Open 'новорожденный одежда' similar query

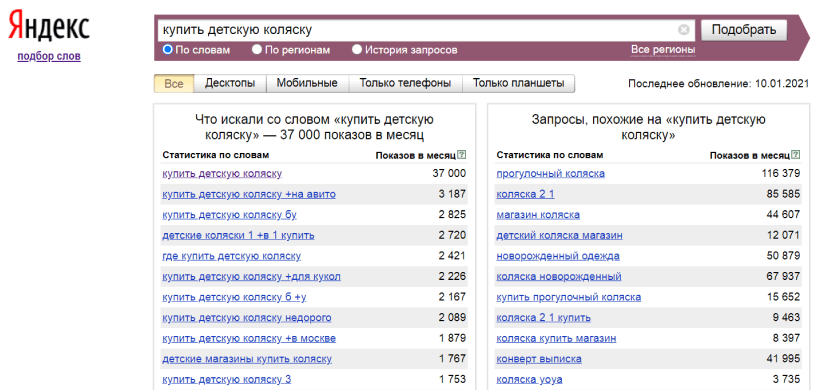click(558, 256)
